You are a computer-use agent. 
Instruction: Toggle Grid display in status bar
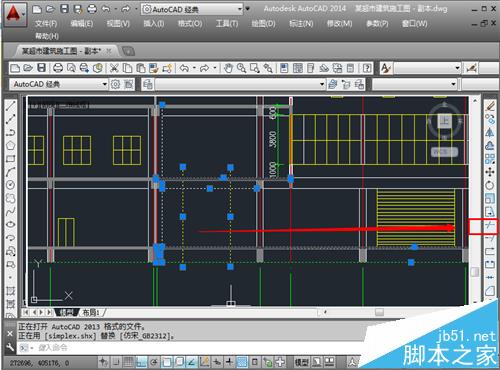(128, 361)
